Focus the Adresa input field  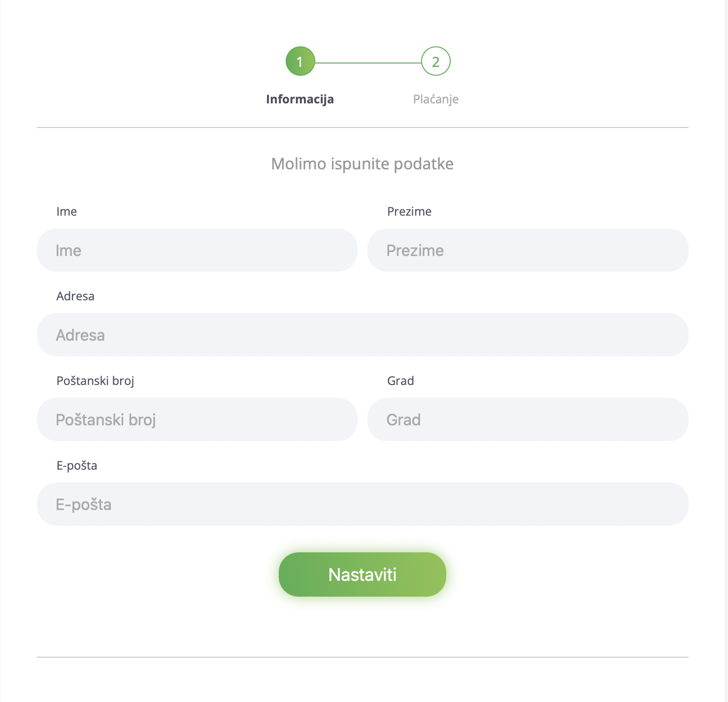[x=363, y=335]
